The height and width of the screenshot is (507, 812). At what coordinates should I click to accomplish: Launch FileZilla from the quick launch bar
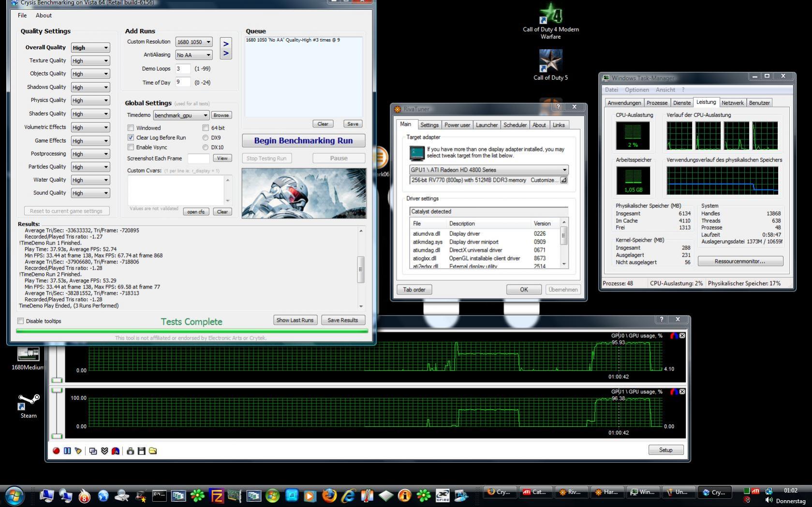(217, 495)
